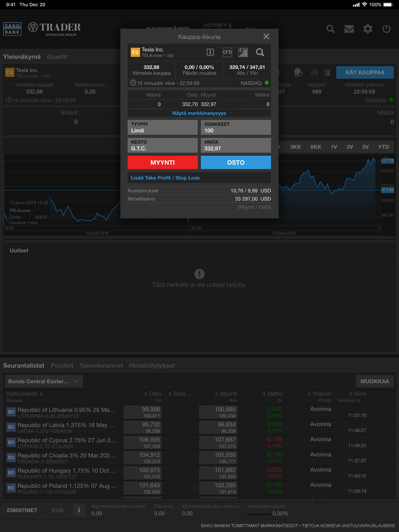Viewport: 399px width, 532px height.
Task: Click the EQ badge next to Tesla Inc. in dialog
Action: click(x=135, y=52)
